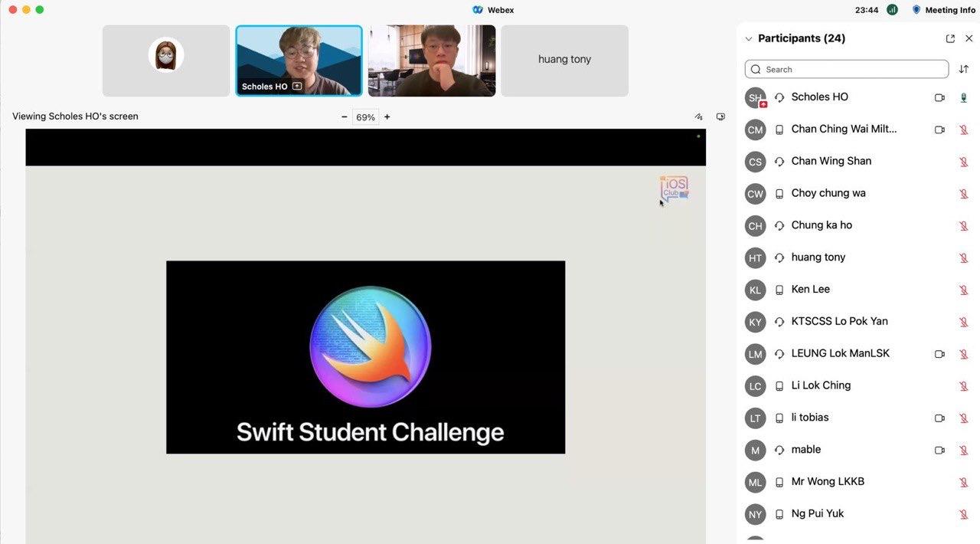Unmute huang tony via the red mic icon
Viewport: 980px width, 544px height.
(963, 258)
